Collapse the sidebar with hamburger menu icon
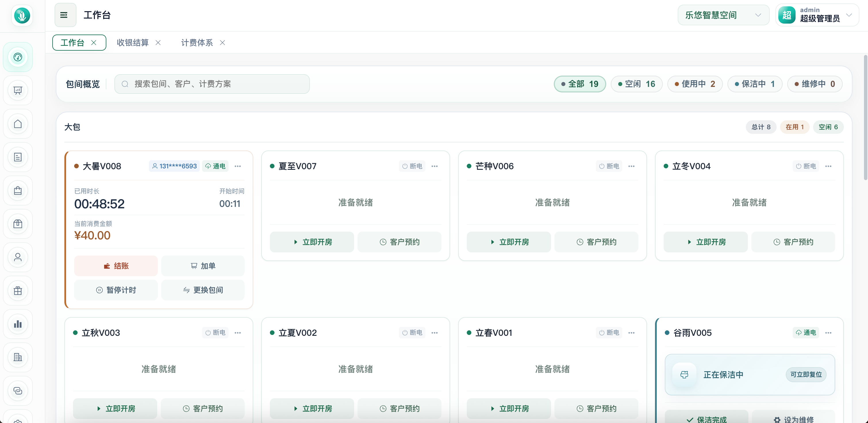This screenshot has height=423, width=868. pos(64,15)
